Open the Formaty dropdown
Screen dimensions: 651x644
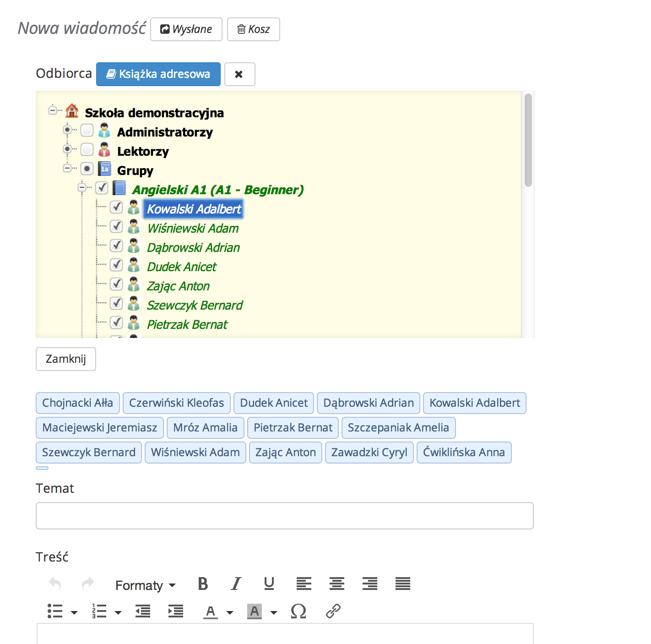point(145,585)
